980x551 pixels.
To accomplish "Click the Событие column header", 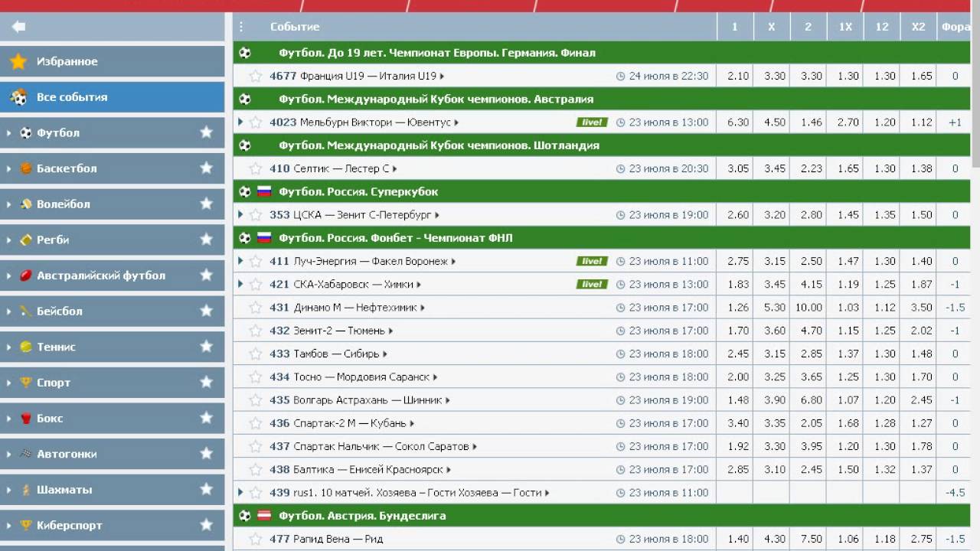I will pos(295,27).
